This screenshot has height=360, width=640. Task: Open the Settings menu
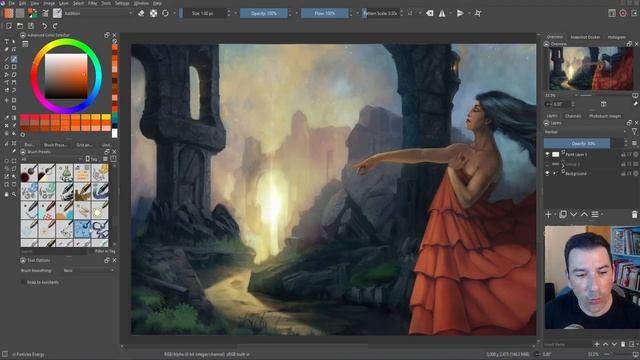(122, 3)
